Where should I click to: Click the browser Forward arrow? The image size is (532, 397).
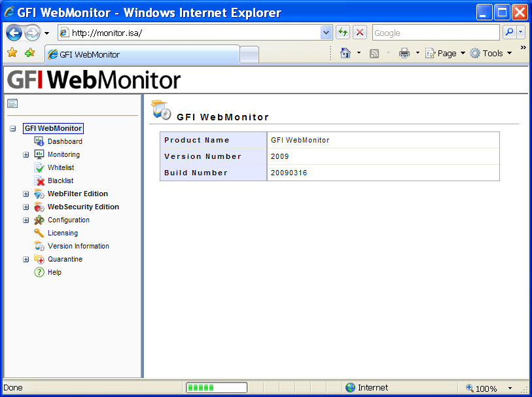(x=33, y=33)
